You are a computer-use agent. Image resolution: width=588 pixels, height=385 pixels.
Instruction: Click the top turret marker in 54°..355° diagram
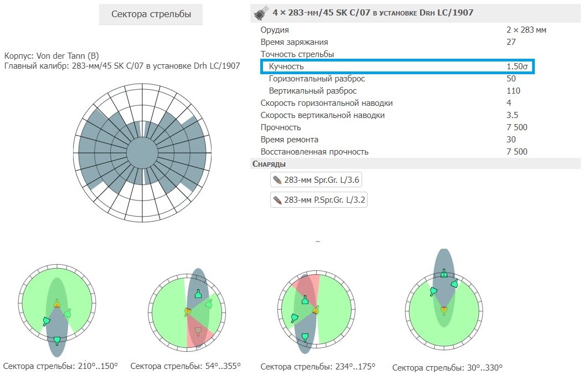tap(198, 294)
